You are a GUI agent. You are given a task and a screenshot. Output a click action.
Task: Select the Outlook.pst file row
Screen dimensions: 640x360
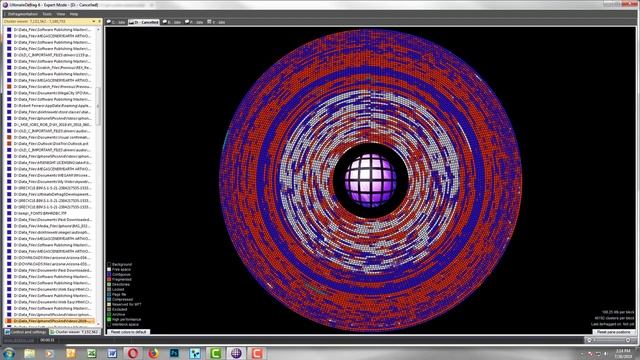[x=49, y=144]
